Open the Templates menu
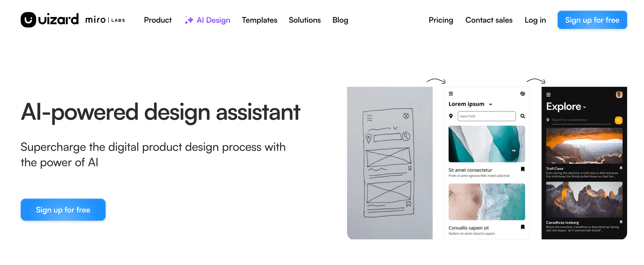 (x=259, y=20)
